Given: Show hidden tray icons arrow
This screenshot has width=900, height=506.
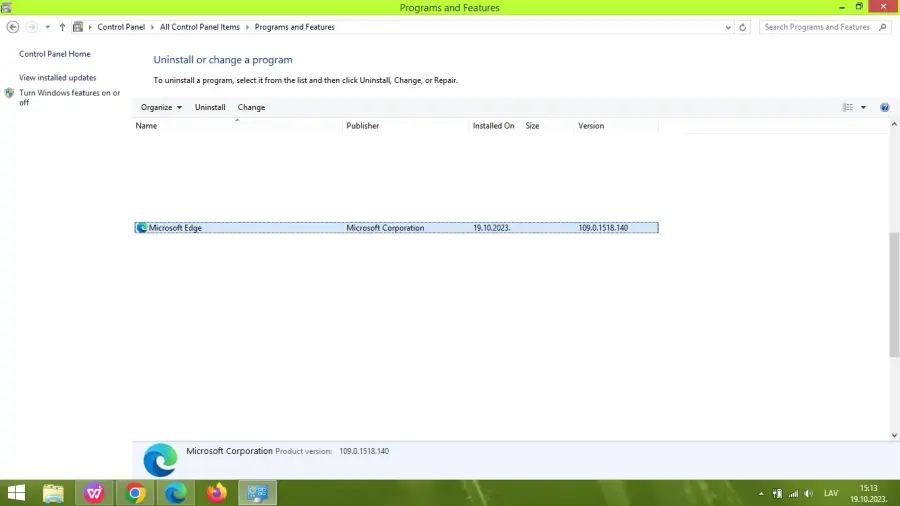Looking at the screenshot, I should 761,493.
